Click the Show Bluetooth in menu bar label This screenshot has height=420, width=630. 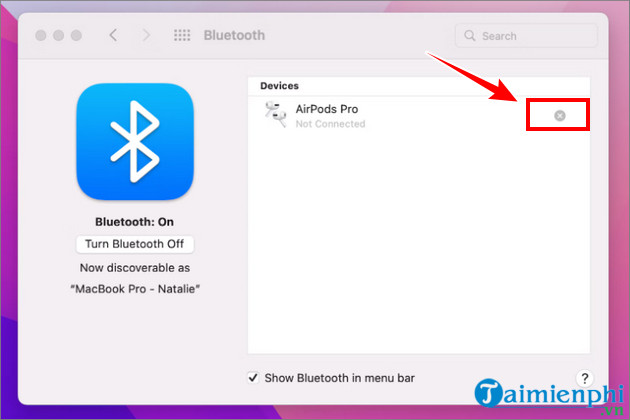tap(340, 378)
